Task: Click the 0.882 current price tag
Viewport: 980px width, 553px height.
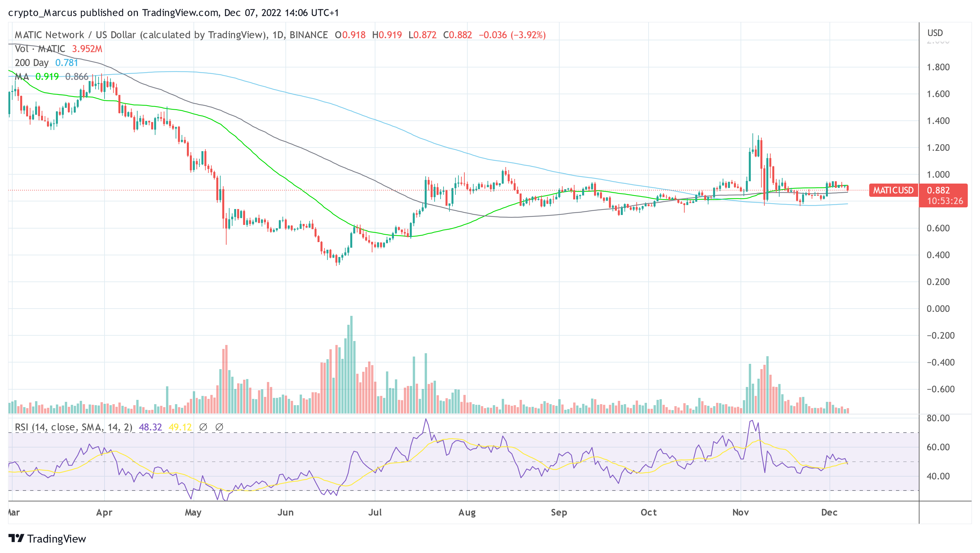Action: coord(938,190)
